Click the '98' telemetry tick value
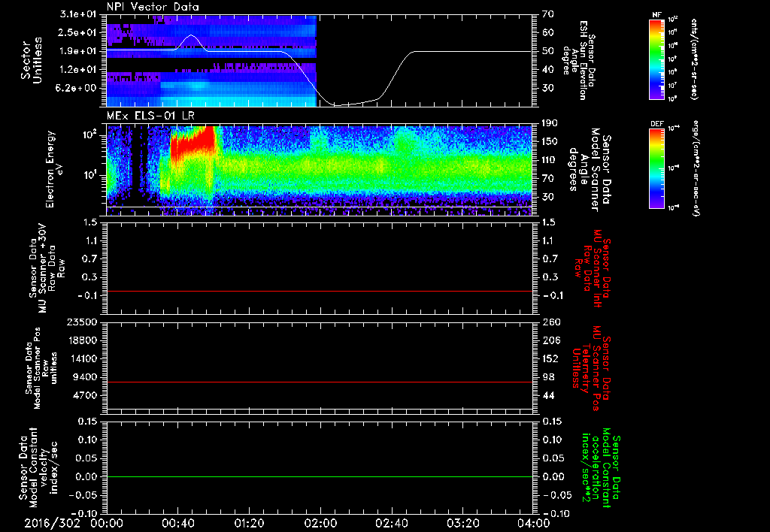Screen dimensions: 770x532 [548, 377]
